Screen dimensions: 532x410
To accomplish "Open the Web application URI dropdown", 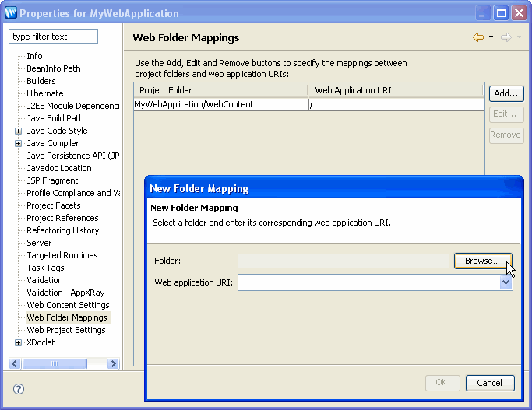I will [506, 282].
